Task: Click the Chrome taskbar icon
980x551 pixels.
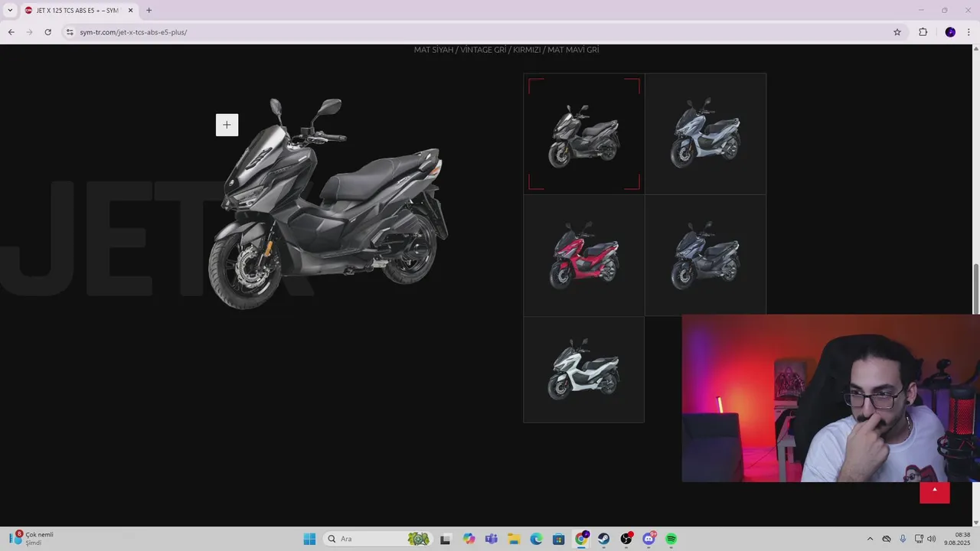Action: [581, 539]
